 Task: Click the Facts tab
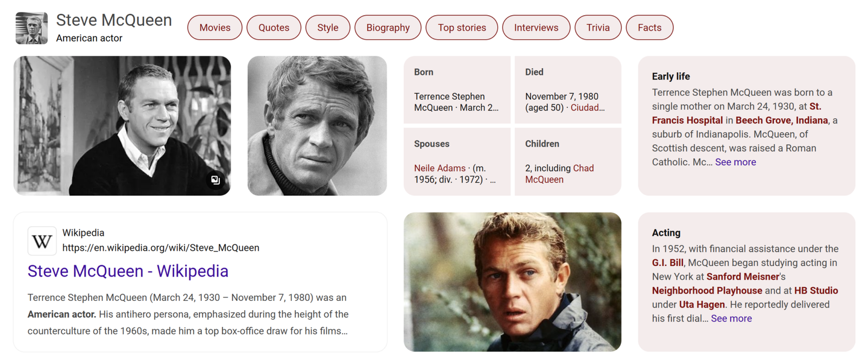649,28
